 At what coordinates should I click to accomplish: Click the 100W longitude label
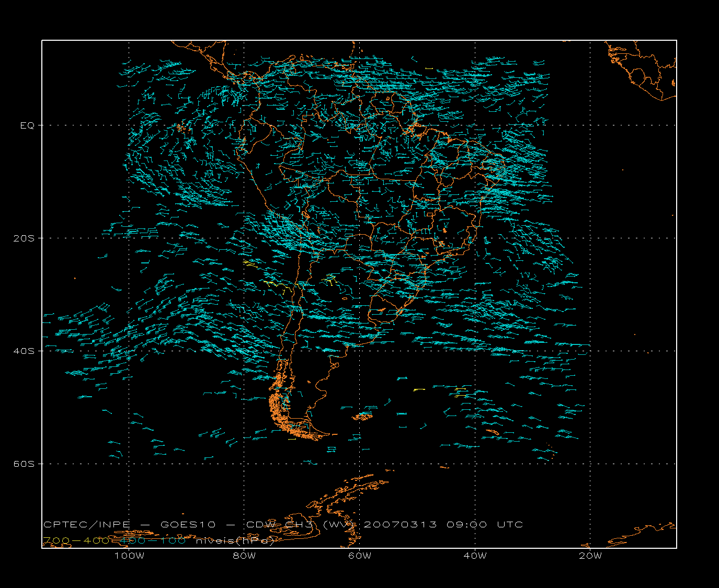pos(129,556)
